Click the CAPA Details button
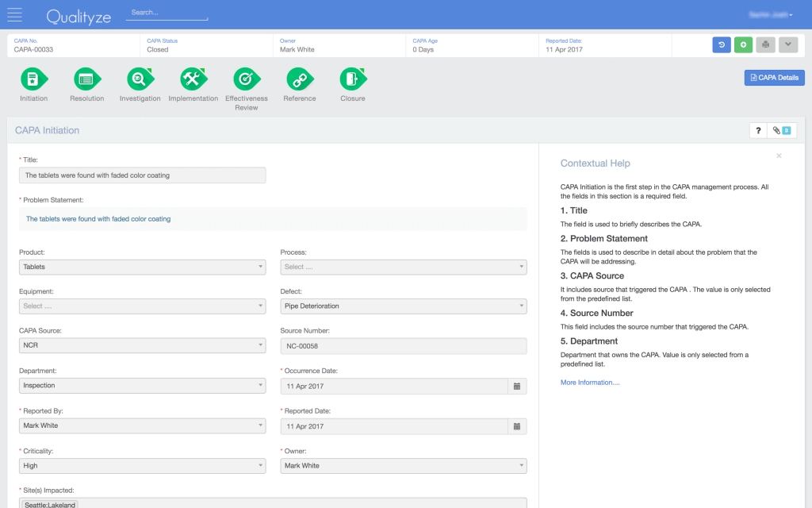This screenshot has height=508, width=812. [774, 77]
